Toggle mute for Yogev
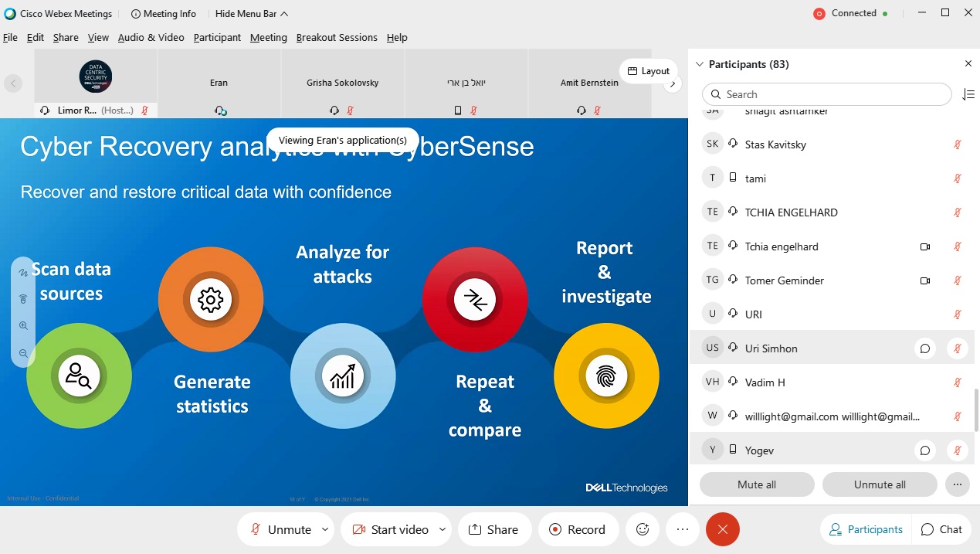 pos(958,450)
